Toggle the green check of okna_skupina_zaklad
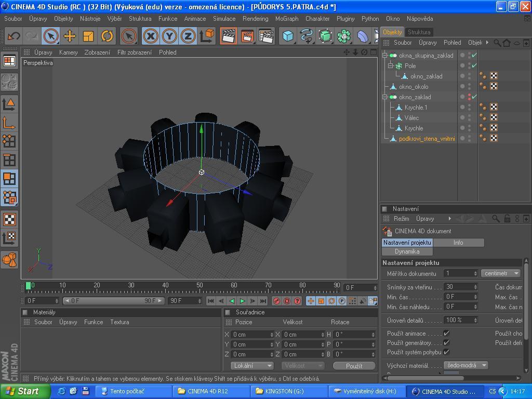This screenshot has width=532, height=399. pyautogui.click(x=474, y=55)
